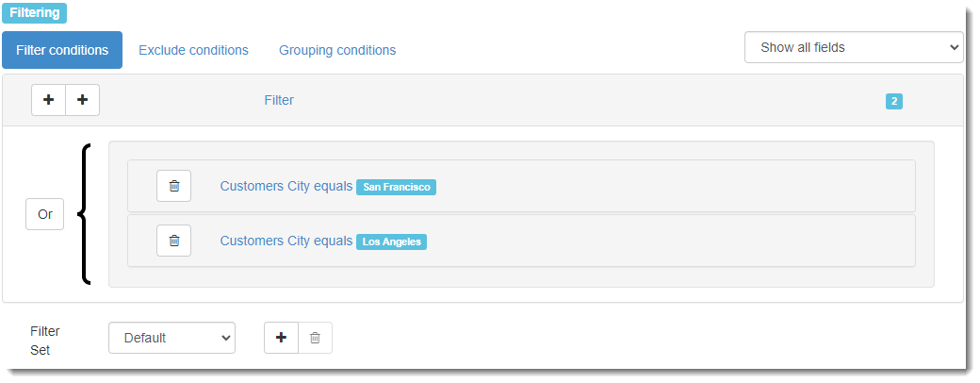Delete the San Francisco filter condition
This screenshot has width=980, height=383.
(x=173, y=186)
